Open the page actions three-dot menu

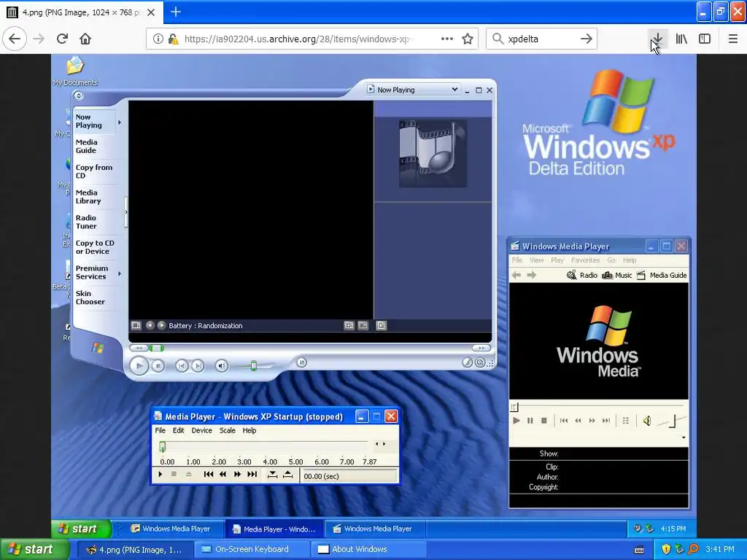pos(447,39)
